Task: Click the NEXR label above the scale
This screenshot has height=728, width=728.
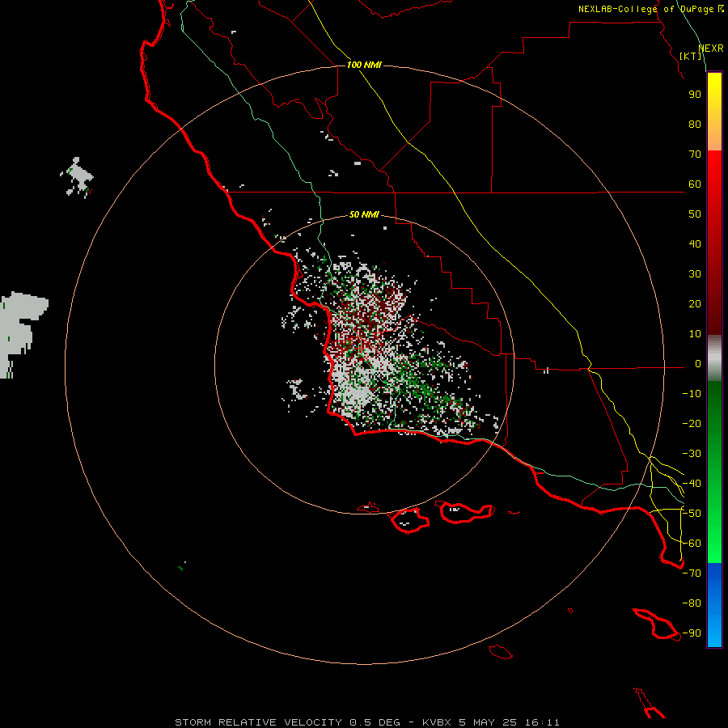Action: [710, 49]
